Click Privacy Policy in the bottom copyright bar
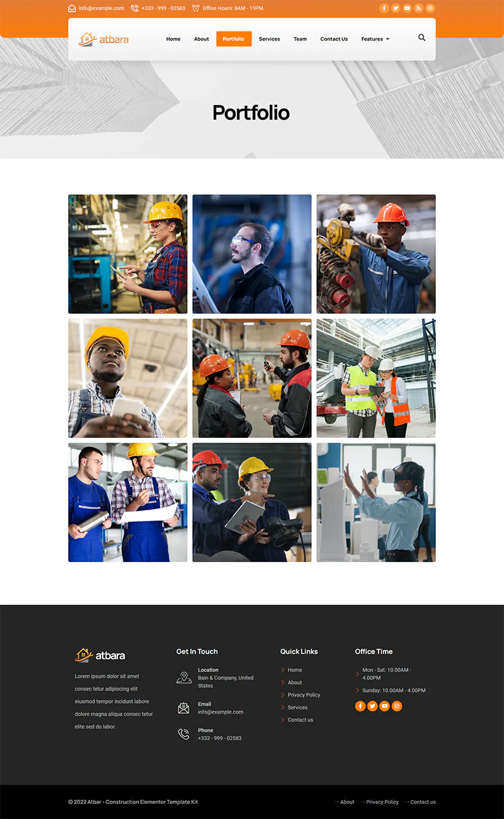This screenshot has height=819, width=504. [x=382, y=802]
